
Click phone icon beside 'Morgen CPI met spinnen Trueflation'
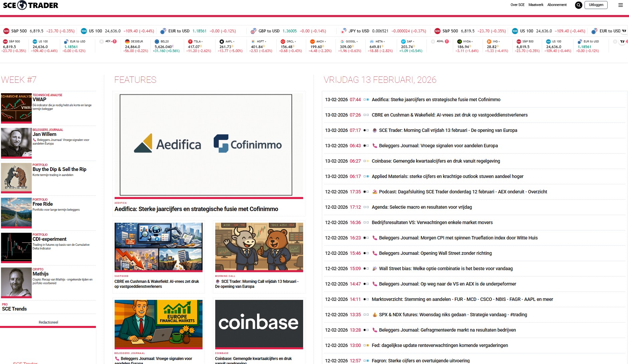(x=375, y=238)
